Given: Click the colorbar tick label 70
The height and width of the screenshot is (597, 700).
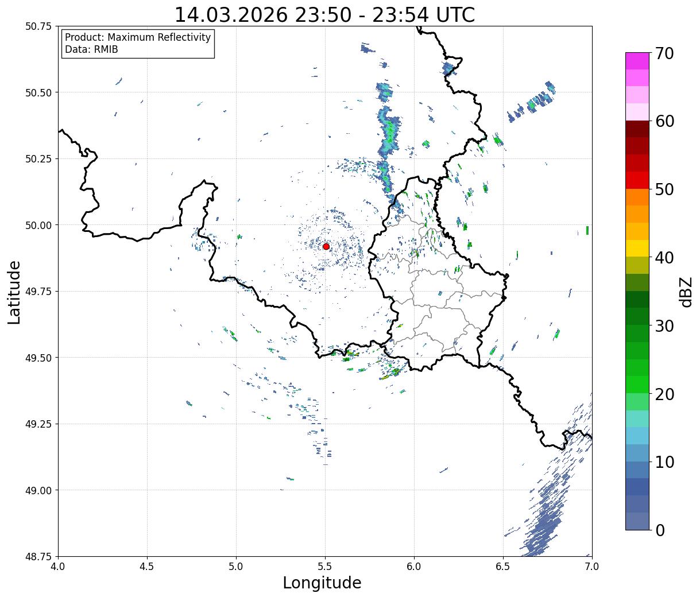Looking at the screenshot, I should pos(664,53).
